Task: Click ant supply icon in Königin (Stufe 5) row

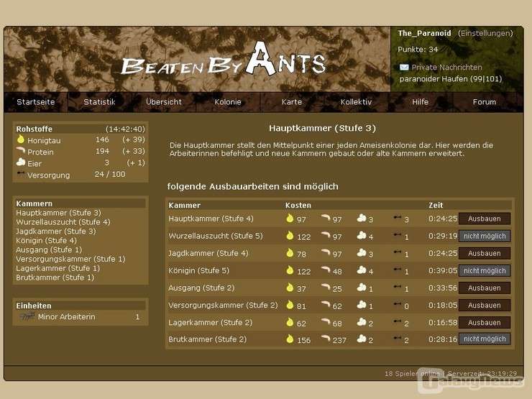Action: tap(398, 270)
